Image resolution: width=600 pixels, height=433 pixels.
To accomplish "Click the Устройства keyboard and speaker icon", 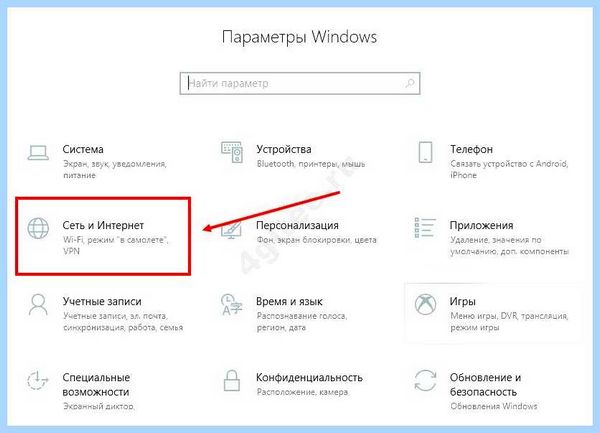I will 232,152.
